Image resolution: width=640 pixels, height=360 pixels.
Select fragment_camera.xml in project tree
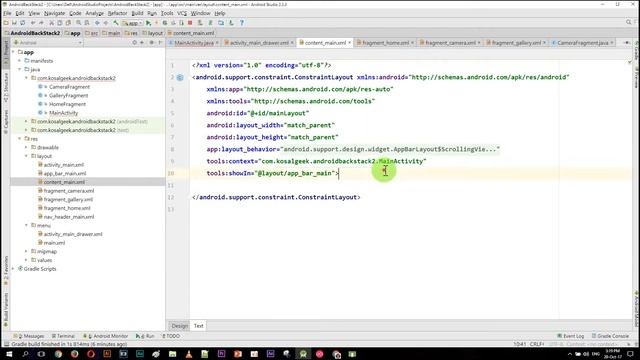click(69, 191)
